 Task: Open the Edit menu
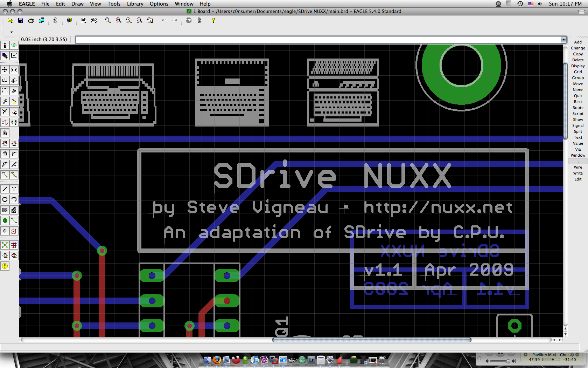click(x=60, y=4)
